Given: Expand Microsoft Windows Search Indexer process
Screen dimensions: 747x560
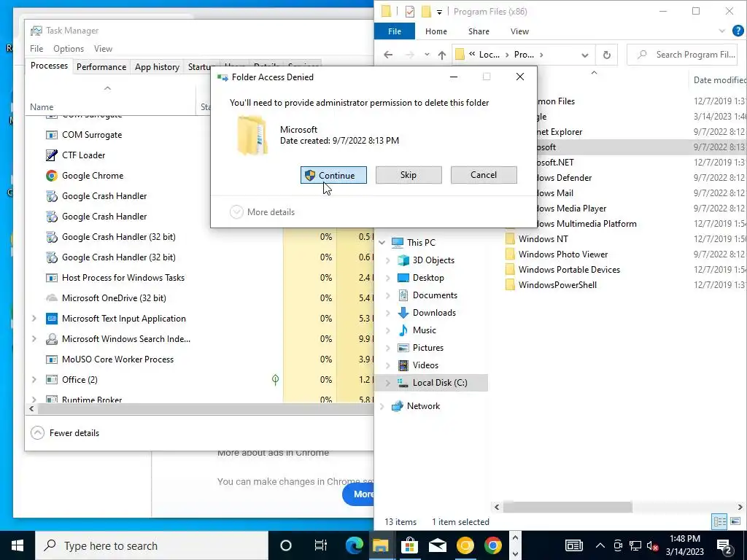Looking at the screenshot, I should click(34, 338).
